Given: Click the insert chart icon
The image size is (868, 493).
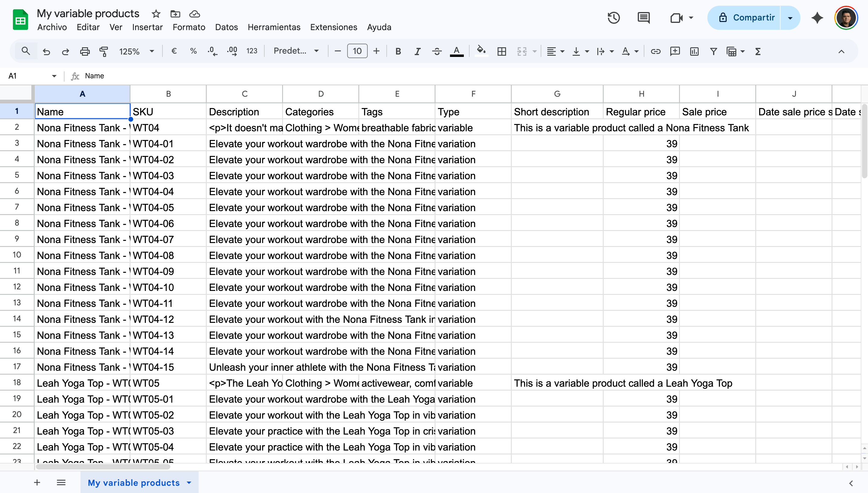Looking at the screenshot, I should (694, 51).
